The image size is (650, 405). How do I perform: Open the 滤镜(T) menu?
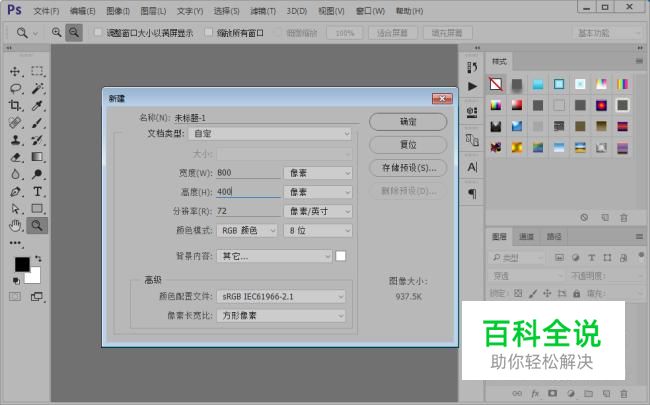263,11
